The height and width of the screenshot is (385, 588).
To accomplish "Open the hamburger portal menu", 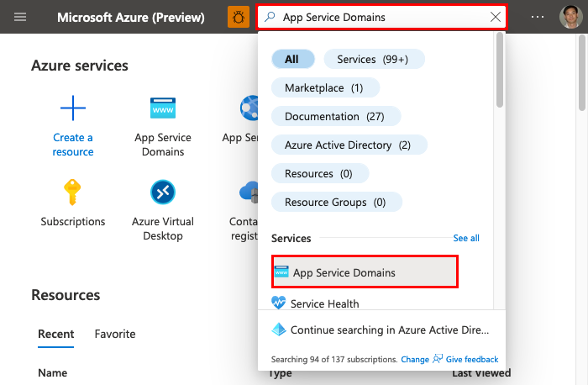I will [x=20, y=17].
